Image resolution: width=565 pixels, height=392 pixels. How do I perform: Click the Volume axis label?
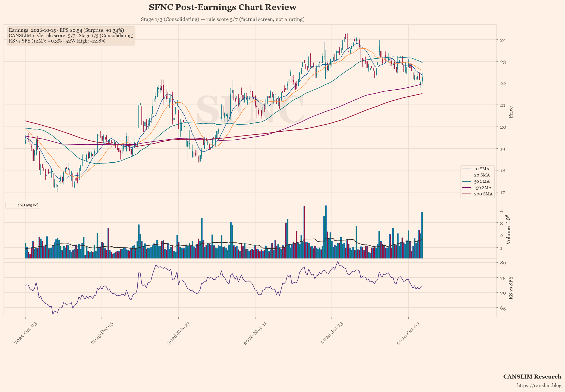(x=508, y=229)
